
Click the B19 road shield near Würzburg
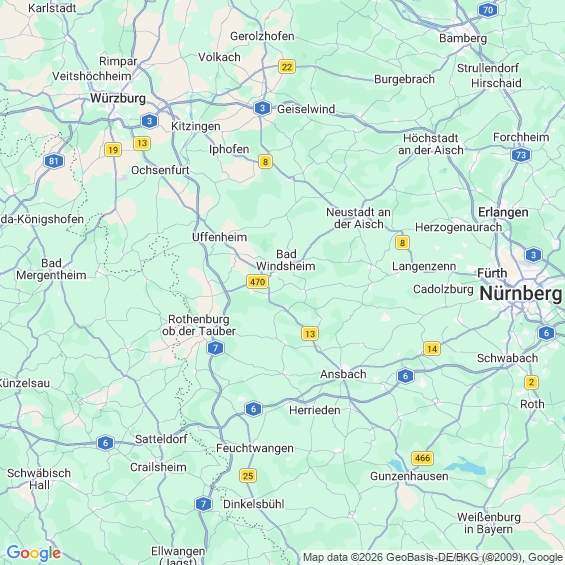pyautogui.click(x=113, y=150)
